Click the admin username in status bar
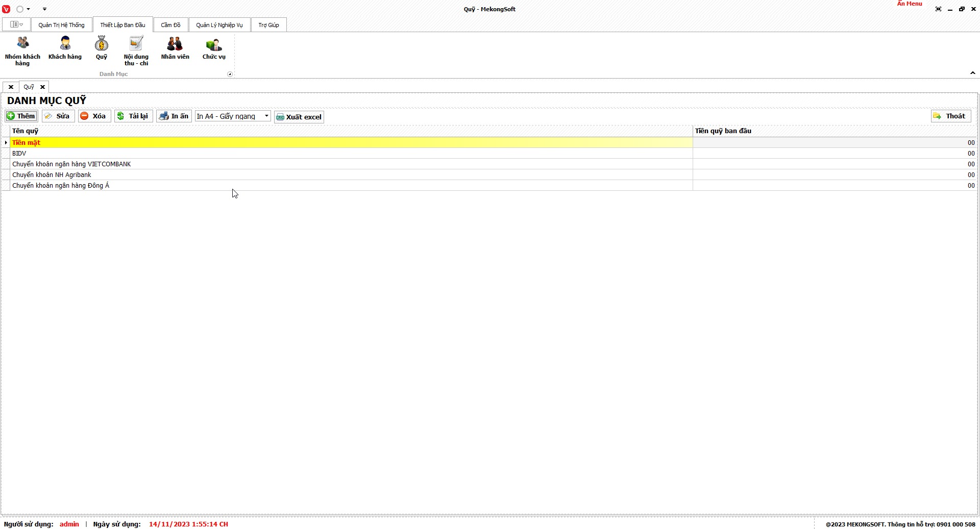 click(69, 524)
